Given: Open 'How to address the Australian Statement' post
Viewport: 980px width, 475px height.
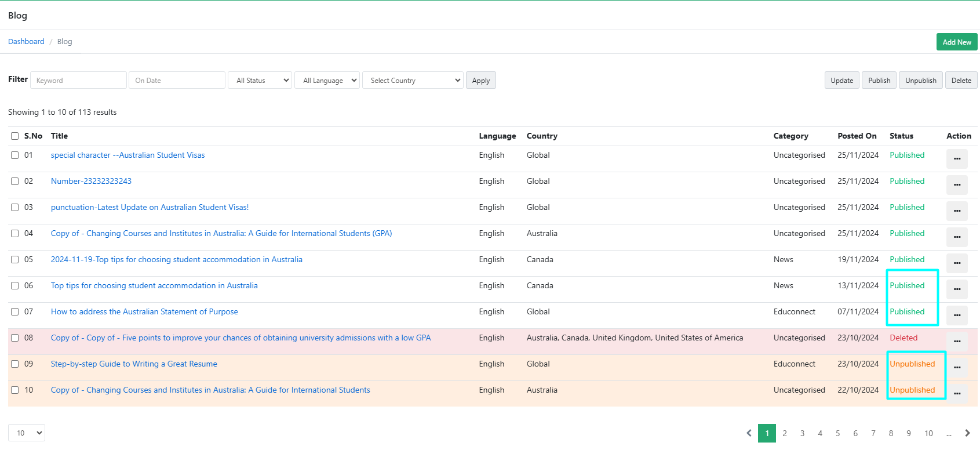Looking at the screenshot, I should 144,312.
